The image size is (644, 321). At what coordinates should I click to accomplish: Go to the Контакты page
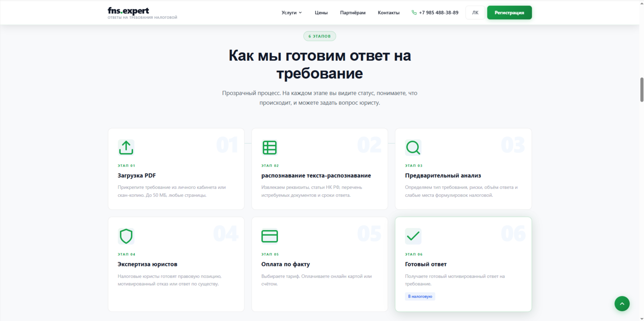coord(389,13)
